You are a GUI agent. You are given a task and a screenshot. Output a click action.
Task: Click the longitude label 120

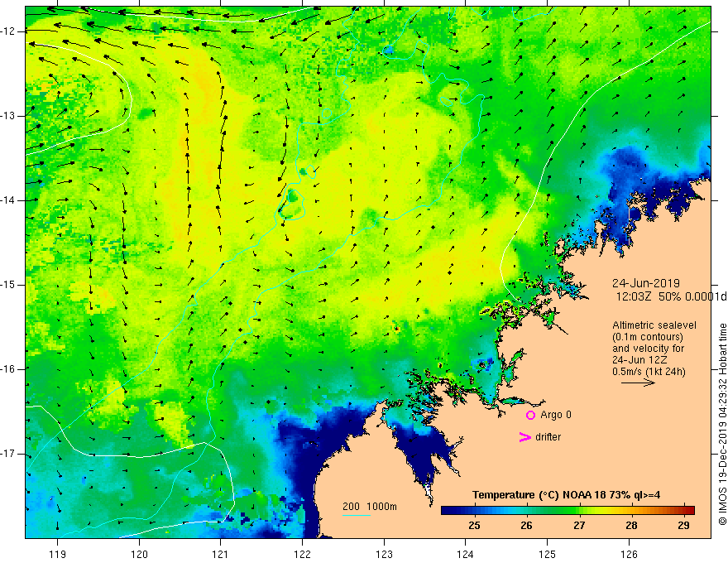(x=139, y=554)
